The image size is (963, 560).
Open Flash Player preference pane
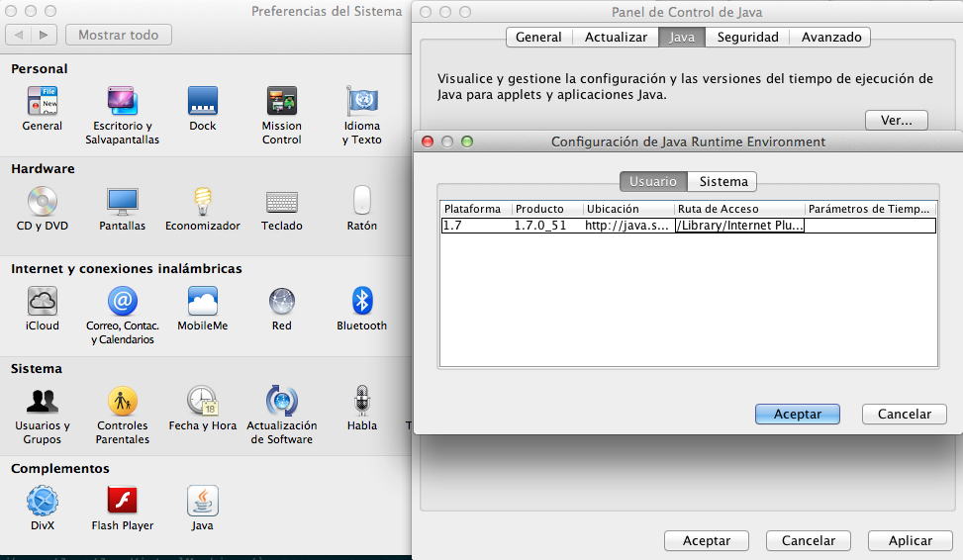point(122,501)
